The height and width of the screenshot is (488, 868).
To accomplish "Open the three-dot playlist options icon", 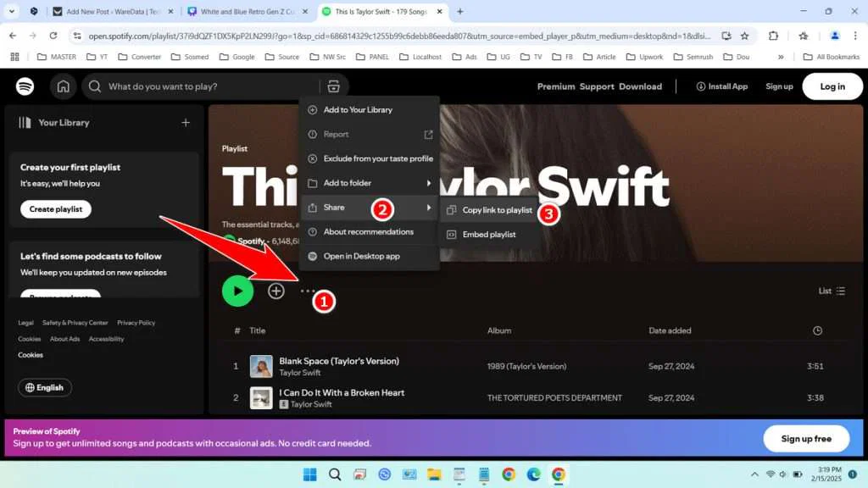I will pos(306,291).
